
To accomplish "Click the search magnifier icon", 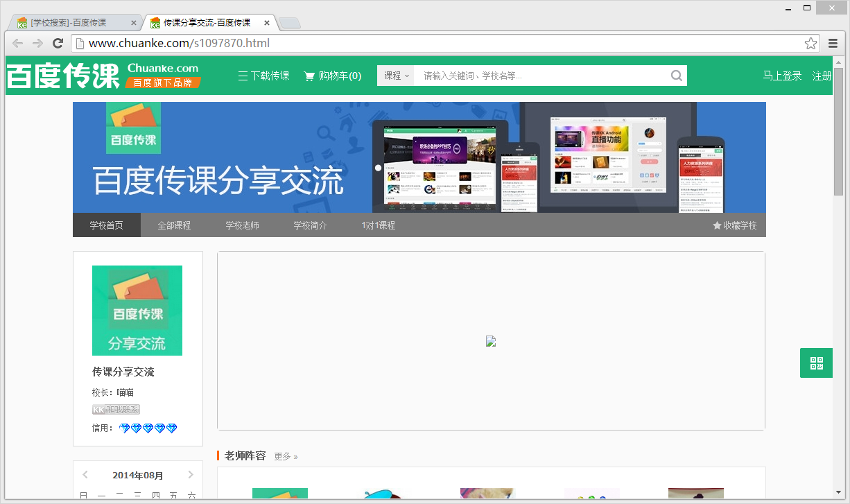I will 676,75.
